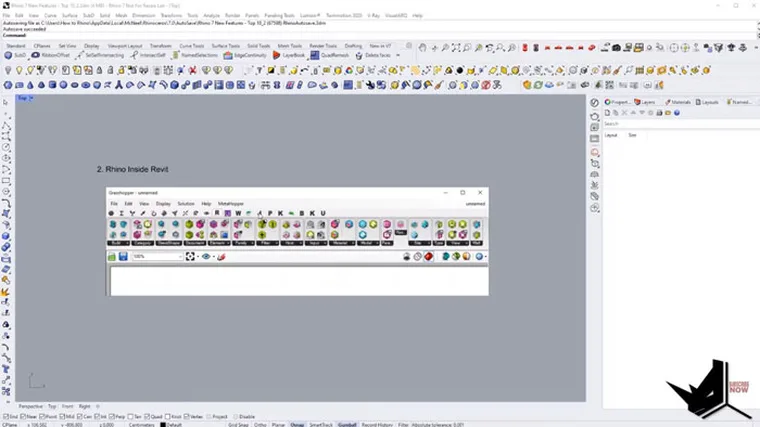This screenshot has width=760, height=427.
Task: Open the Top viewport title dropdown
Action: (31, 98)
